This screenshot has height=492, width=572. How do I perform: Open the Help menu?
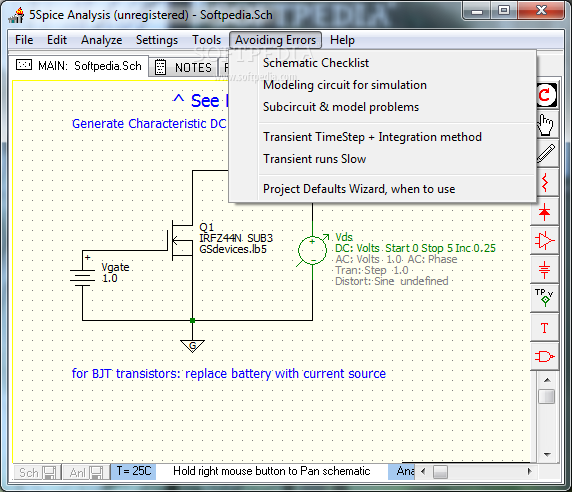tap(342, 40)
